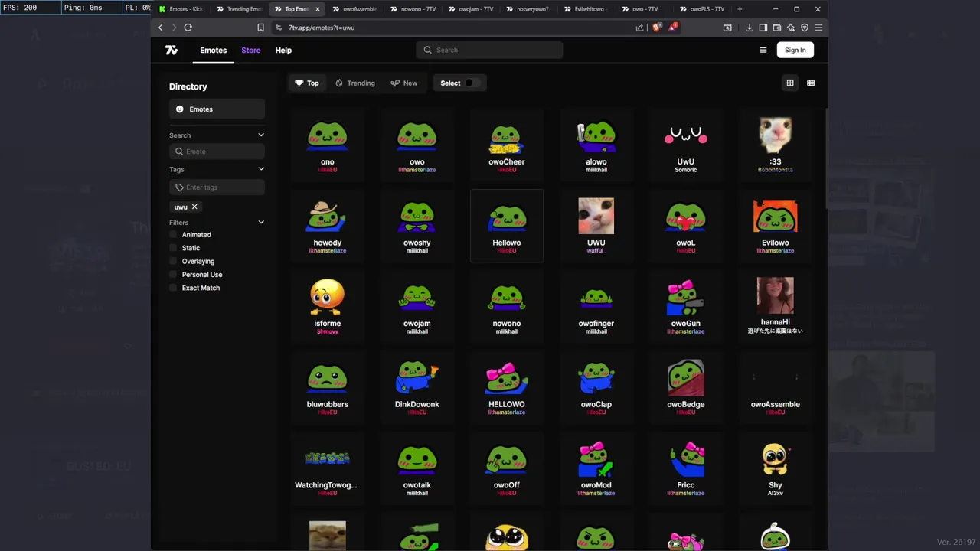980x551 pixels.
Task: Open the UwU emote by Sombric
Action: (x=685, y=145)
